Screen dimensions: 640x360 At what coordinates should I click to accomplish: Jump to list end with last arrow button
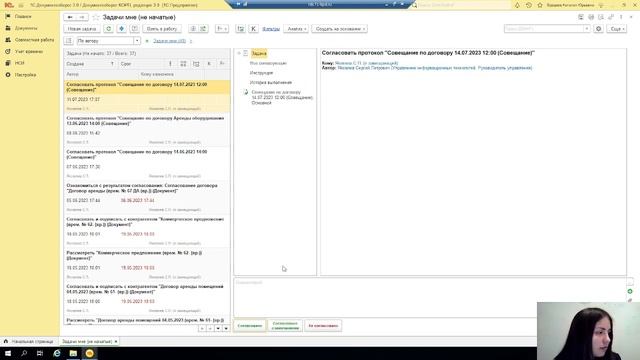226,329
